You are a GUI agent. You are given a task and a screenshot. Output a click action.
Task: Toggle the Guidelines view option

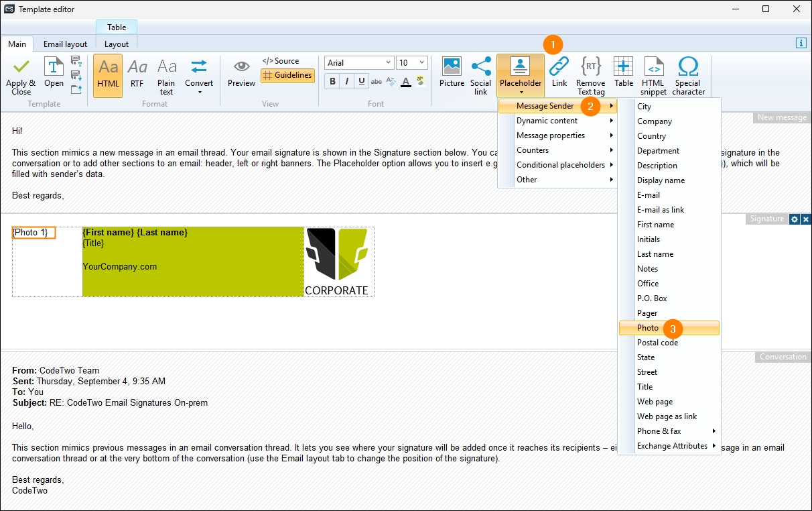(x=287, y=76)
